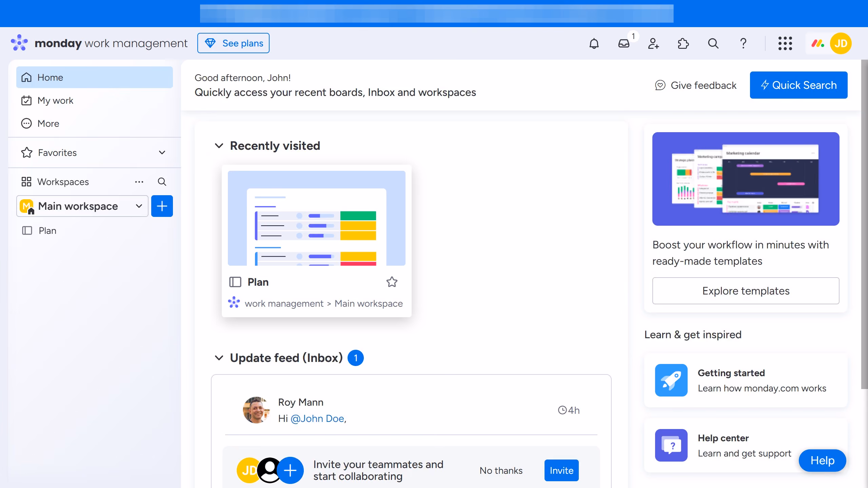Open the products switcher grid icon
The image size is (868, 488).
point(785,43)
